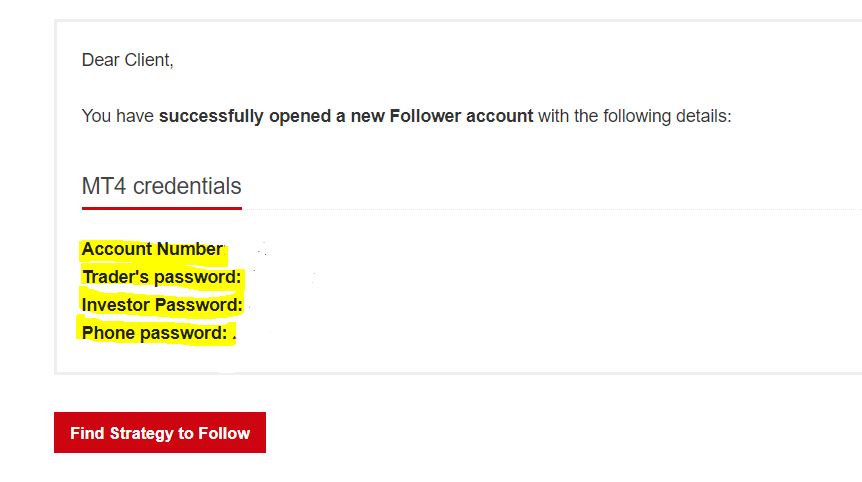Click the 'Dear Client,' greeting text

point(127,60)
